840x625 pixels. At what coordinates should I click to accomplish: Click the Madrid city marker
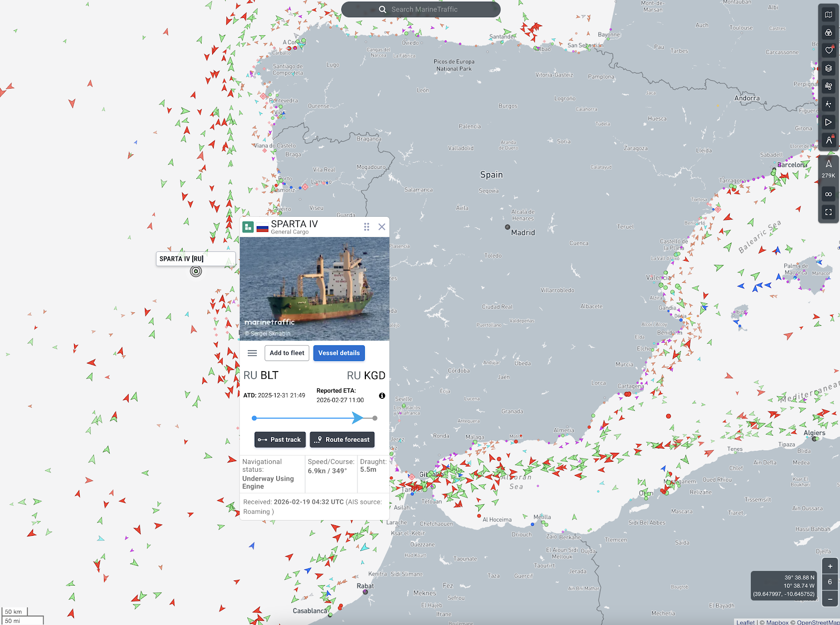coord(507,227)
